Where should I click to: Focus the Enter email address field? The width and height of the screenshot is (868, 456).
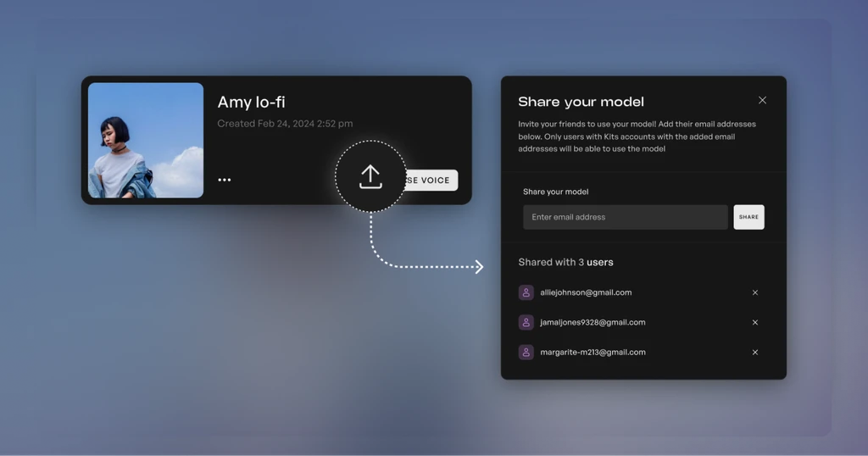[626, 217]
